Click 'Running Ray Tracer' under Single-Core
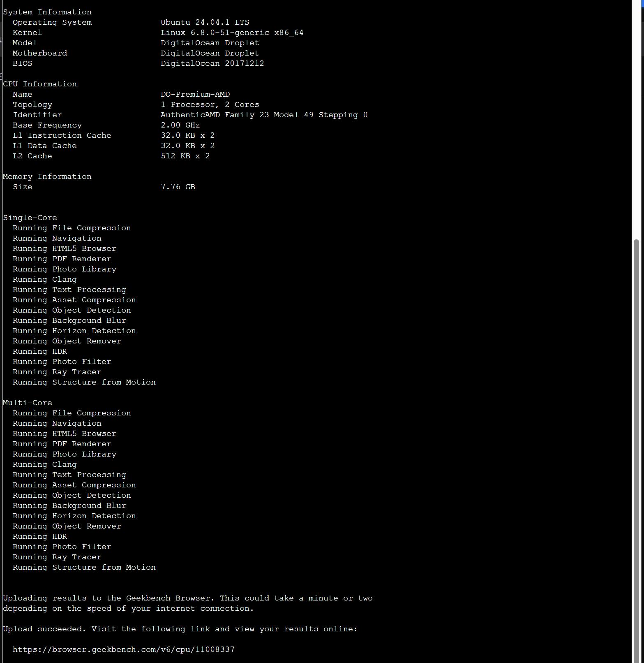 [57, 372]
